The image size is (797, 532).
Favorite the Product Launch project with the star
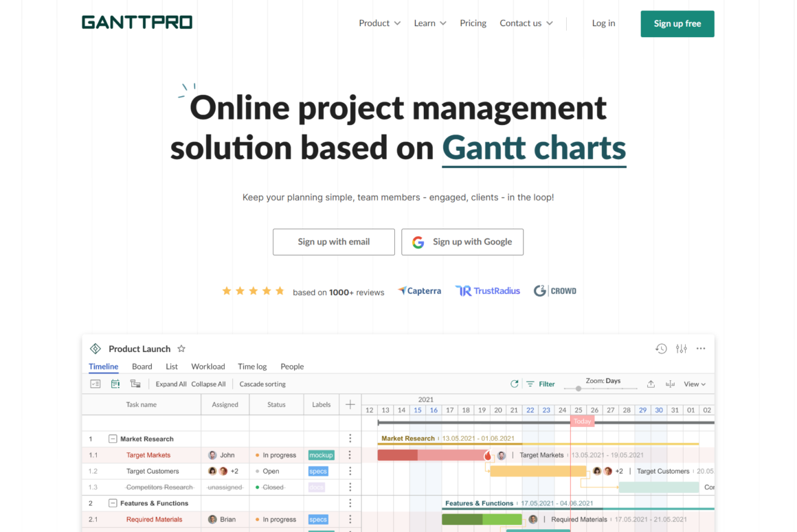click(x=181, y=349)
